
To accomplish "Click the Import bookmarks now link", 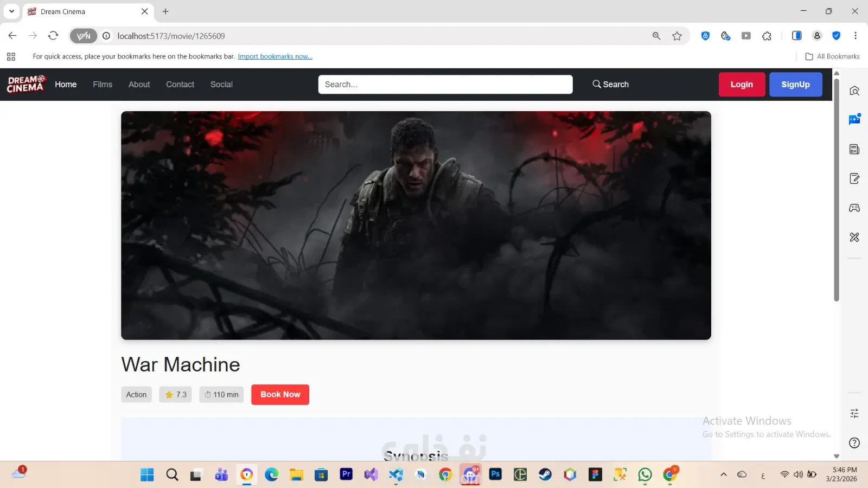I will coord(275,56).
